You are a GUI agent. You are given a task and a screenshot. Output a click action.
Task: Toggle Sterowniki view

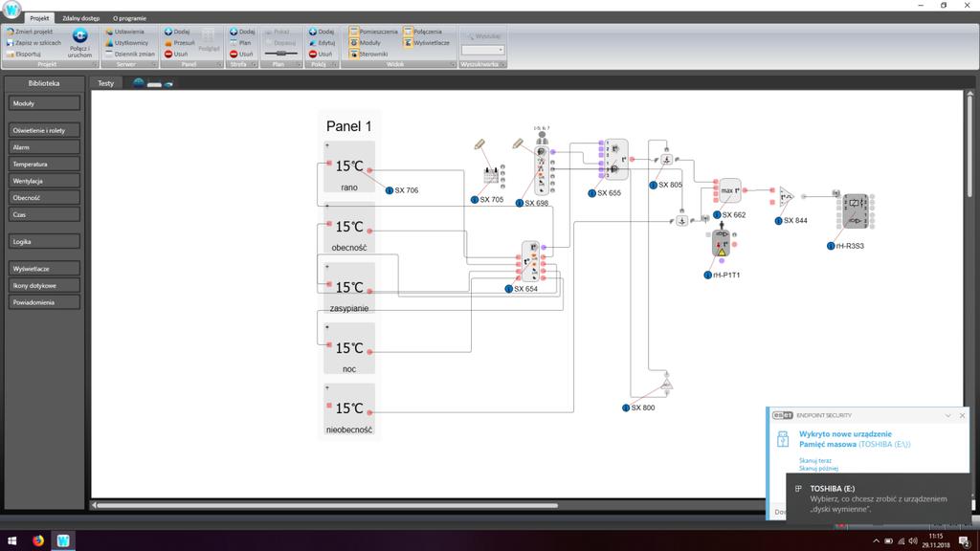click(368, 54)
